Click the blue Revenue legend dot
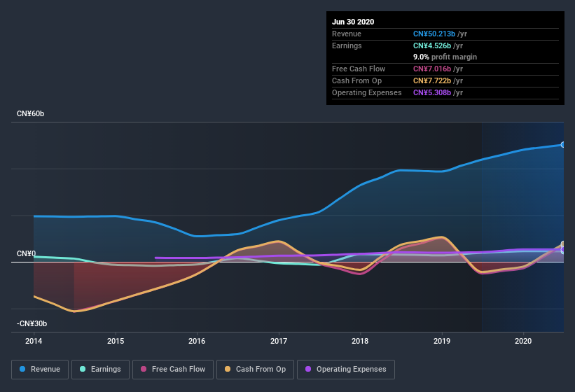575x392 pixels. [23, 369]
